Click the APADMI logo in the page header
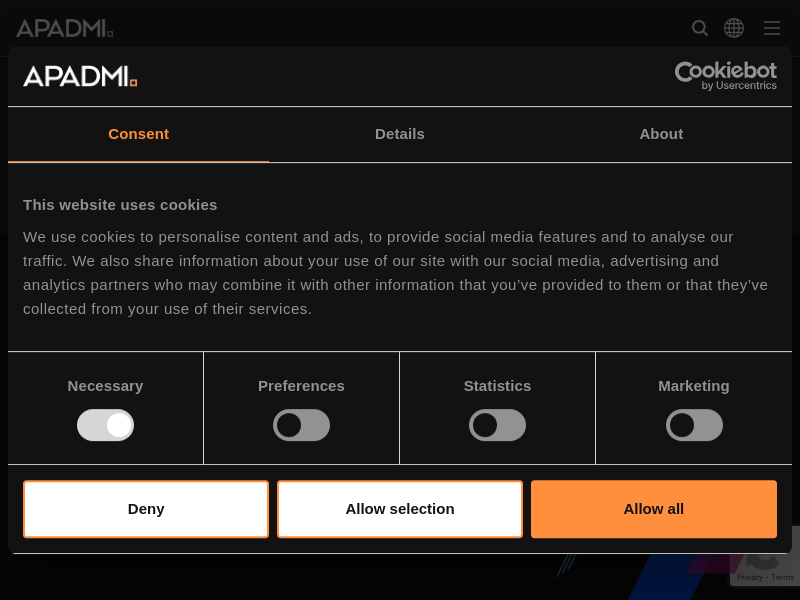Viewport: 800px width, 600px height. 64,28
